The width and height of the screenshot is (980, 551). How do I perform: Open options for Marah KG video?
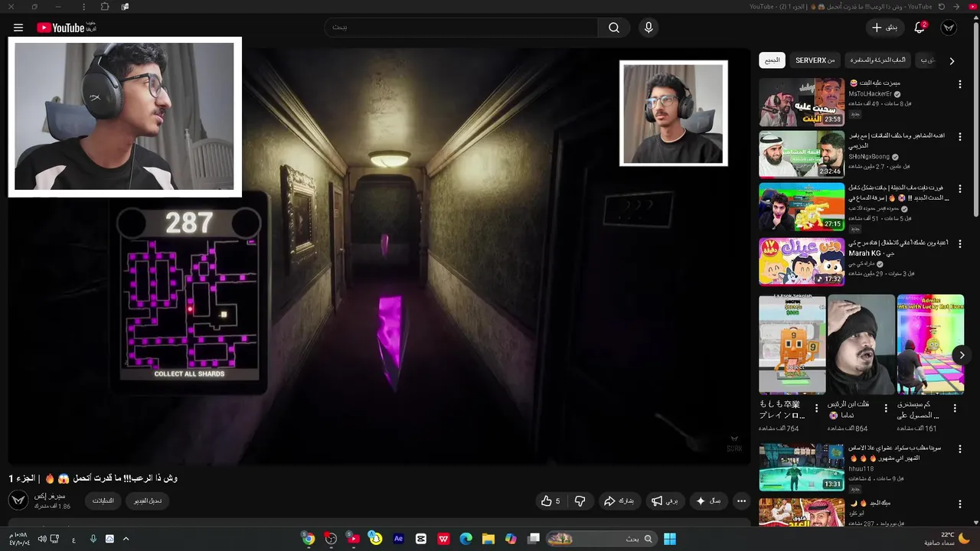pyautogui.click(x=959, y=244)
